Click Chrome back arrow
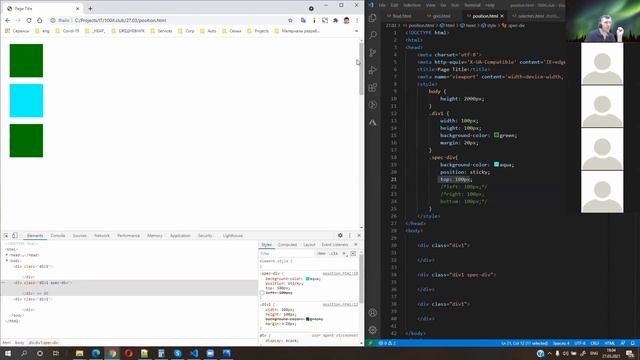Screen dimensions: 640x360 (8, 20)
